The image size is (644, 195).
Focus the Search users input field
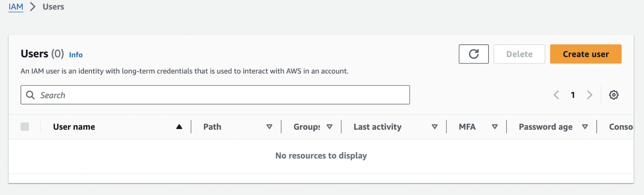pos(215,95)
